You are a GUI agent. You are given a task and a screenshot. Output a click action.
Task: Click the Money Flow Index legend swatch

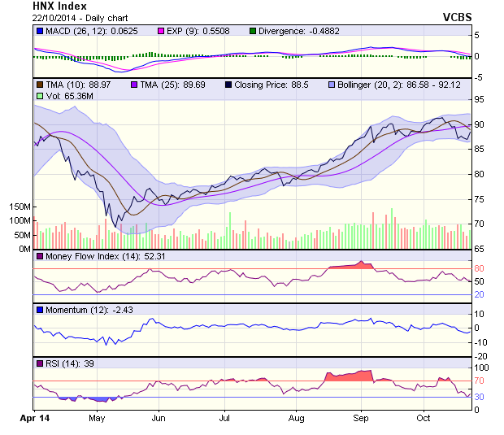point(40,256)
